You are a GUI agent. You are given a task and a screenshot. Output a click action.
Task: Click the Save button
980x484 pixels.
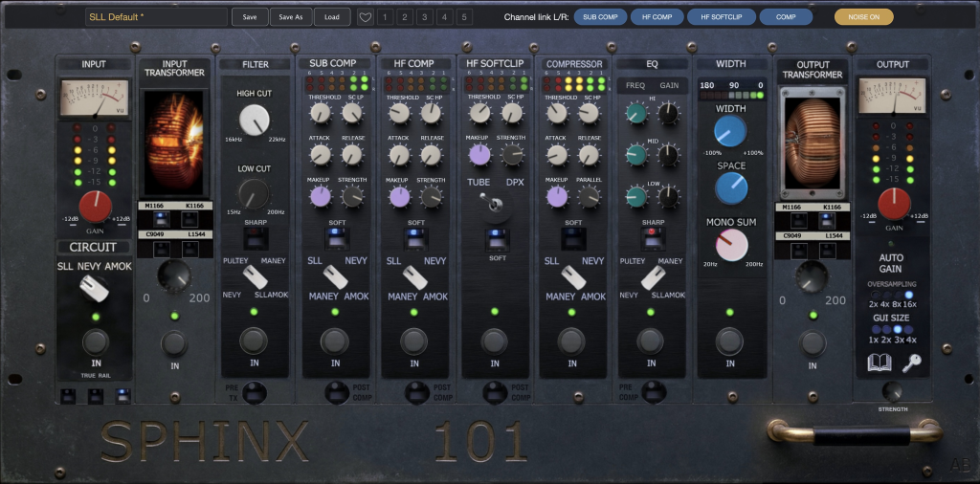click(250, 17)
